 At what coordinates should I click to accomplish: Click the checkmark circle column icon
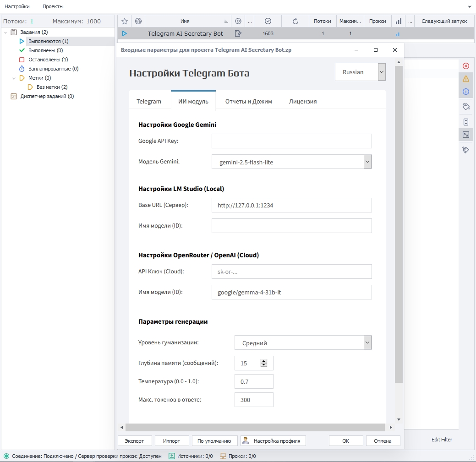tap(268, 21)
